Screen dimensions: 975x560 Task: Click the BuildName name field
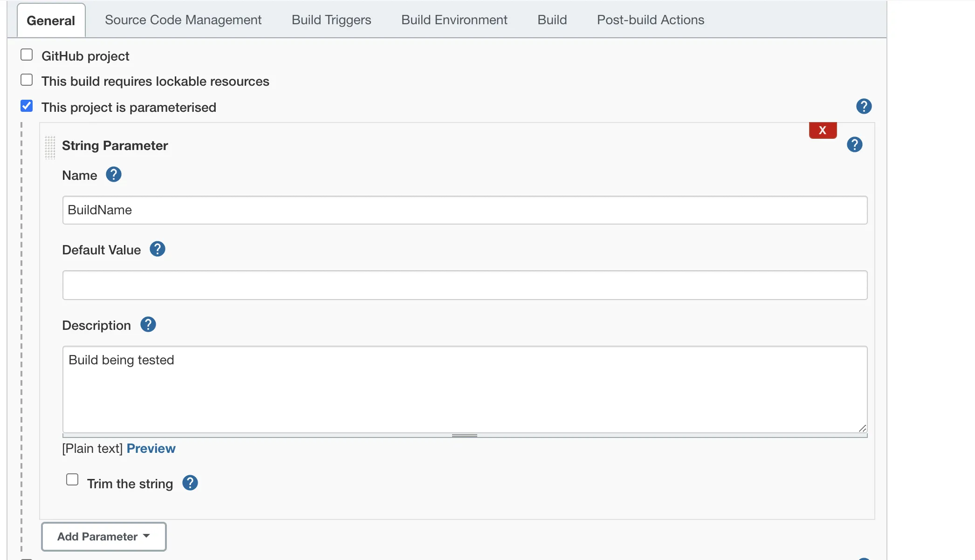(465, 210)
